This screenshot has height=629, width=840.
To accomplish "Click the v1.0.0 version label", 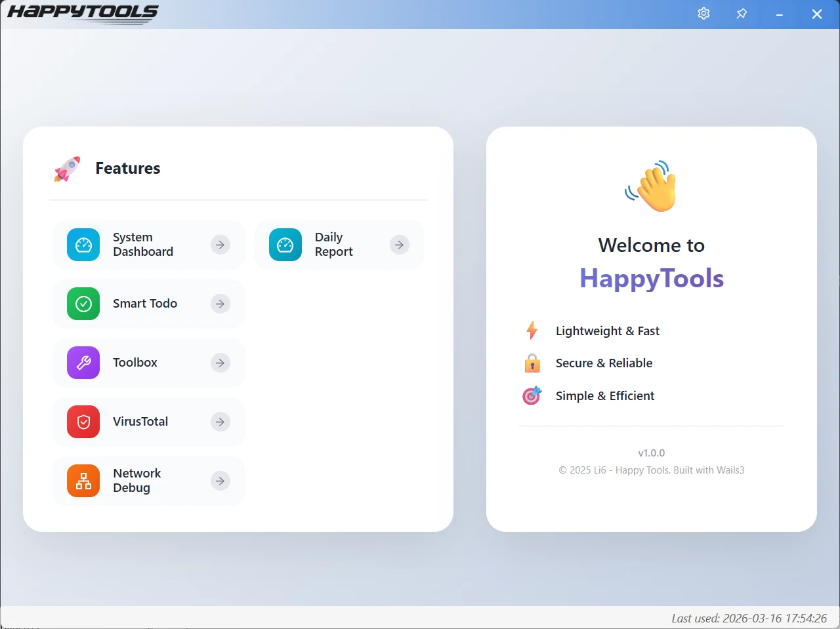I will (x=652, y=453).
